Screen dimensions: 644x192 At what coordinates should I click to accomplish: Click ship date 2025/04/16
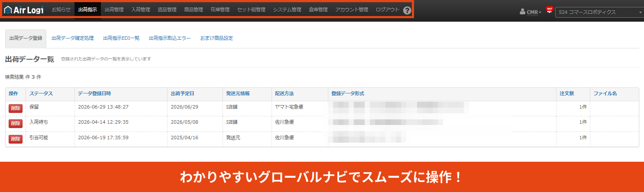coord(184,138)
